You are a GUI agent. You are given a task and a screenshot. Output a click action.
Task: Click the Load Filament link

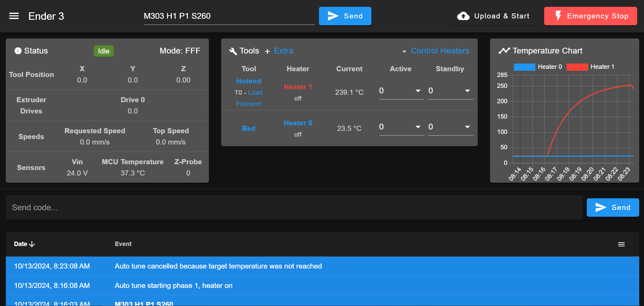pyautogui.click(x=249, y=98)
